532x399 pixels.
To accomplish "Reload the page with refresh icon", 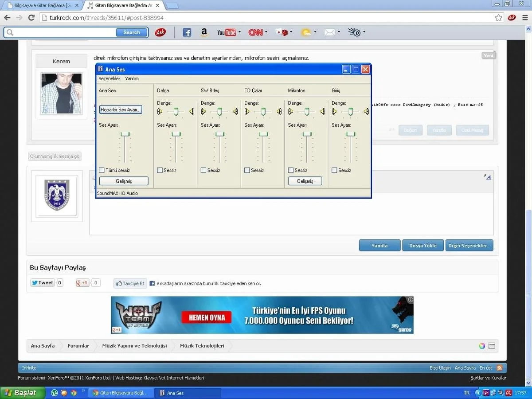I will [x=31, y=18].
